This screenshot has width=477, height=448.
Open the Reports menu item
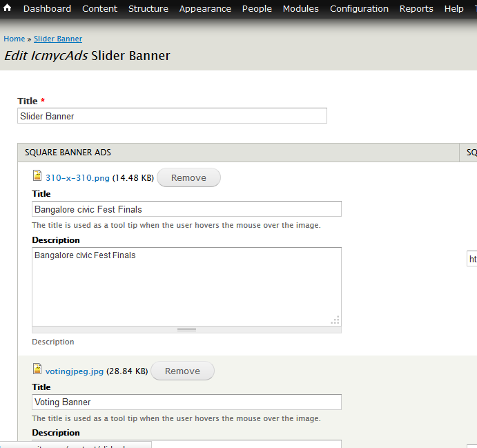coord(416,9)
